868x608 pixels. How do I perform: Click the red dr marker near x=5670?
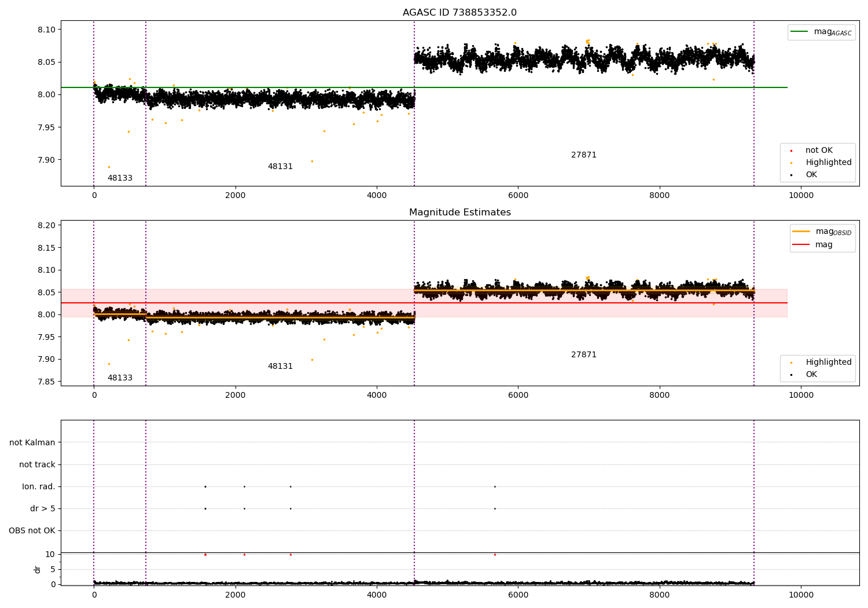point(495,555)
